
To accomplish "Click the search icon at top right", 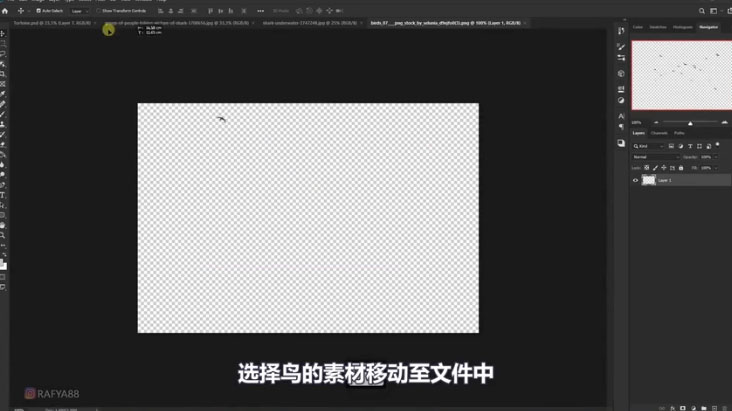I will (703, 11).
